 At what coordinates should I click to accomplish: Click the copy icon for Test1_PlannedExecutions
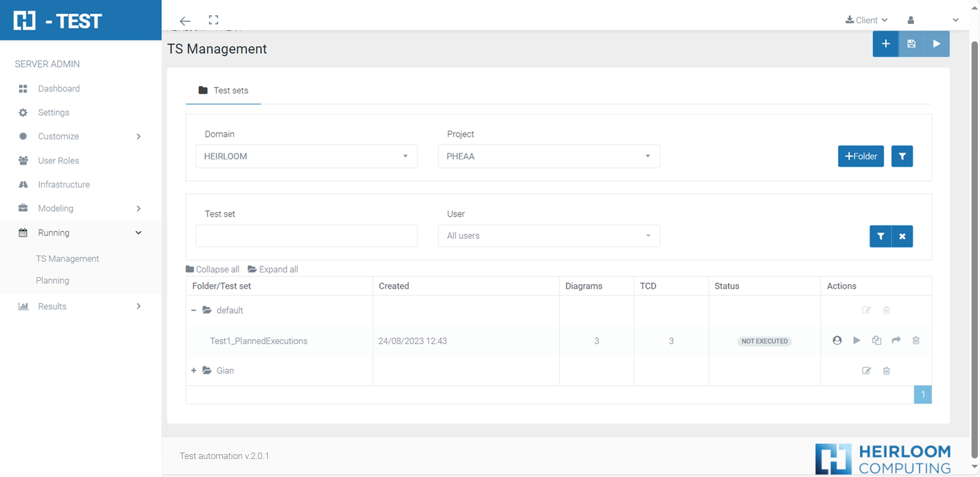(876, 340)
